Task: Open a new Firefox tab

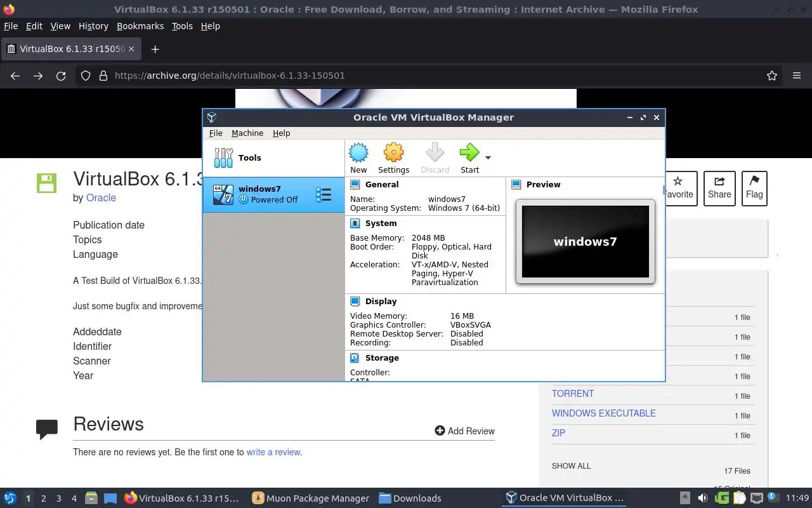Action: click(x=155, y=49)
